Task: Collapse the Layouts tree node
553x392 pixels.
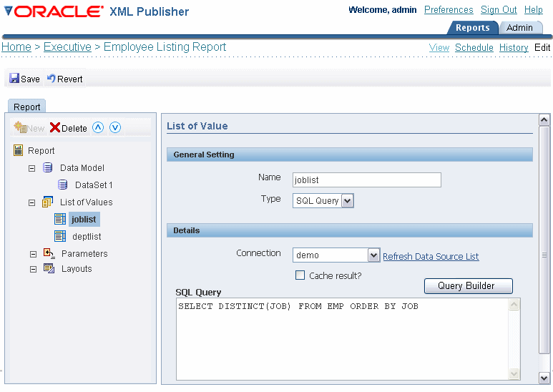Action: [33, 270]
